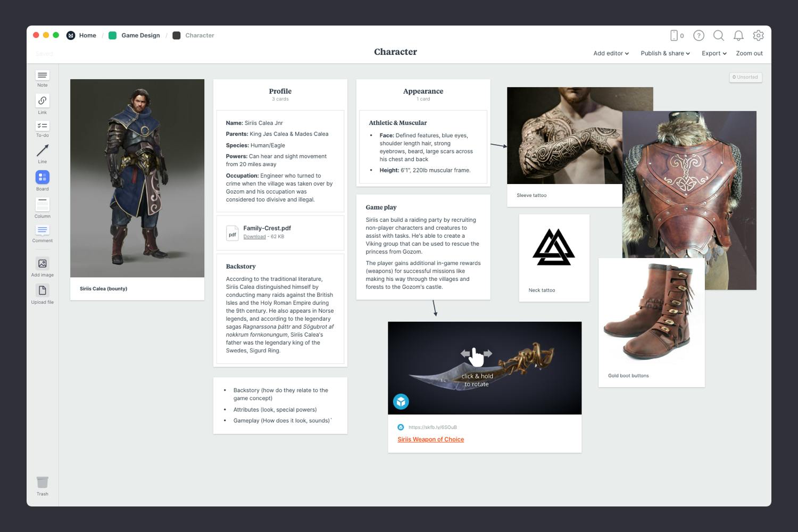Click the Athletic & Muscular heading
798x532 pixels.
click(398, 123)
